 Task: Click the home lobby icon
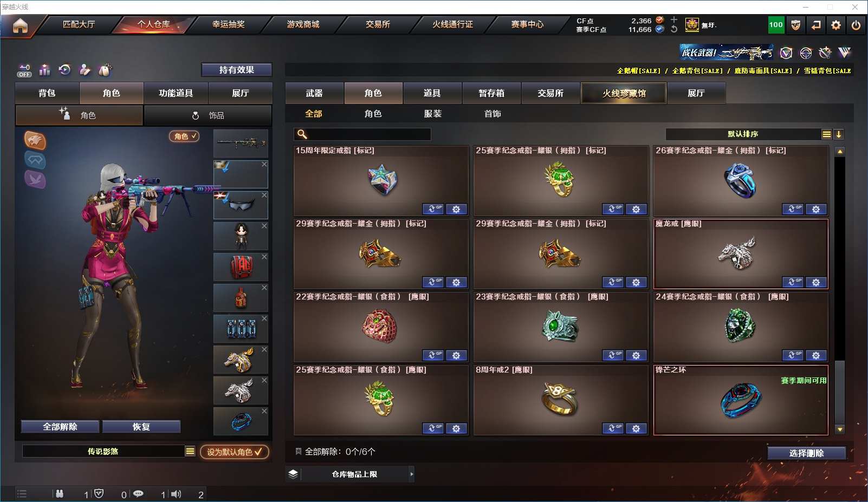point(20,25)
